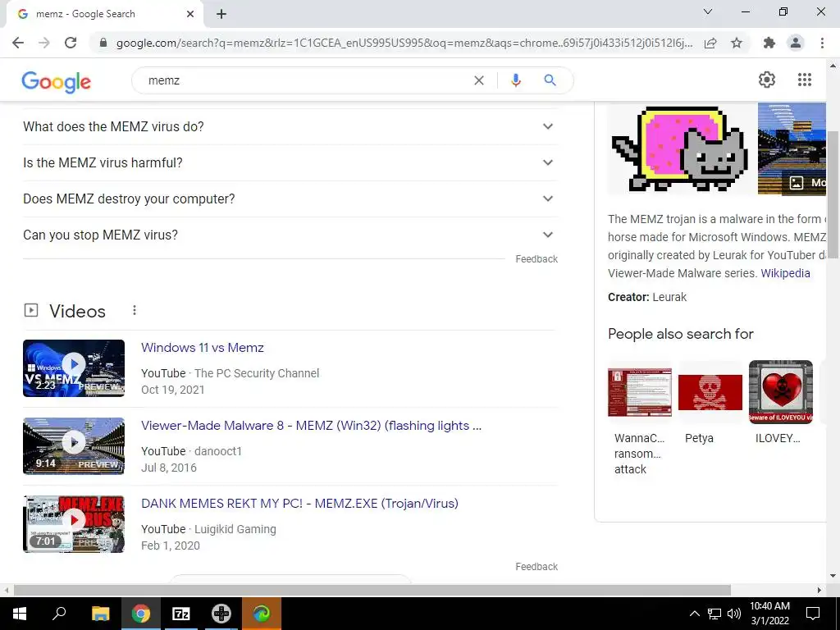Open the Chrome profile avatar
This screenshot has width=840, height=630.
[796, 43]
